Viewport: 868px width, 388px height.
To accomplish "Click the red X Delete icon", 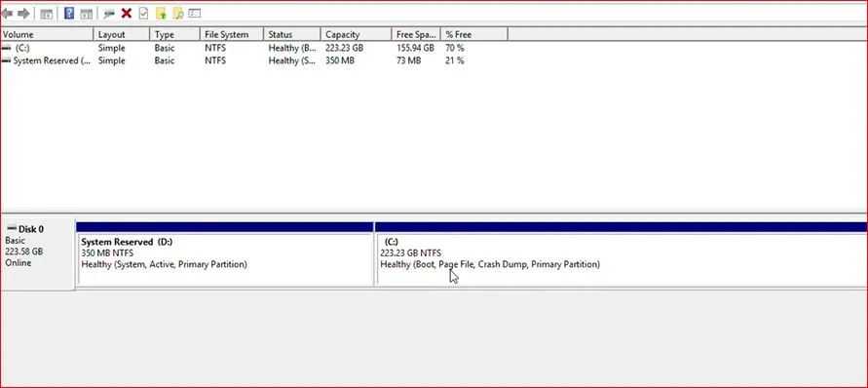I will coord(127,14).
